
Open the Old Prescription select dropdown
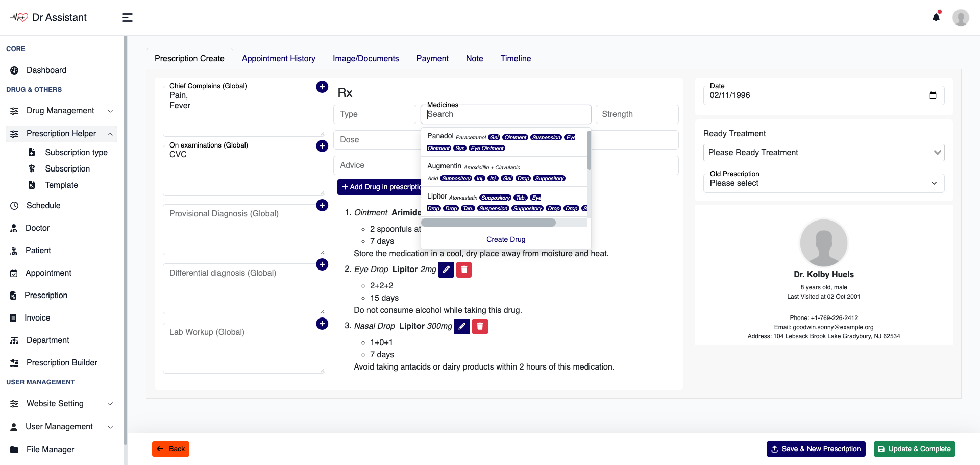click(x=823, y=183)
